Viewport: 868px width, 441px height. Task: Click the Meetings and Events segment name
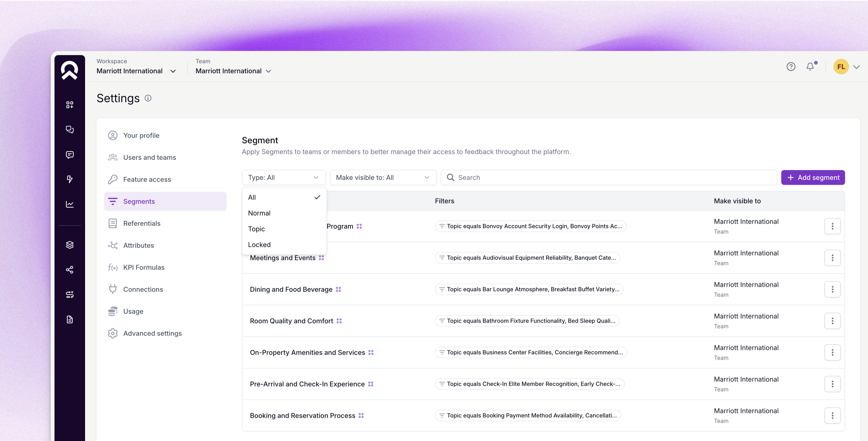tap(282, 258)
